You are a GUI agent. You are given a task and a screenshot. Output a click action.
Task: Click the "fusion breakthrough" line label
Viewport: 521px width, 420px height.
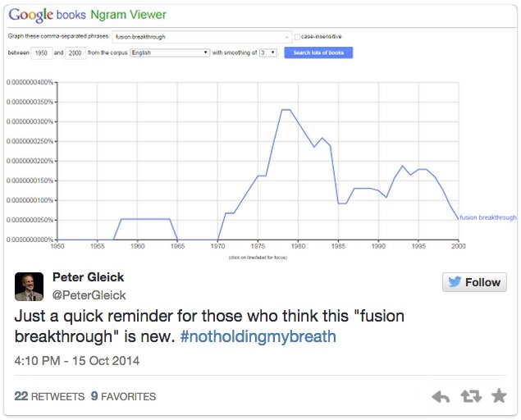click(x=488, y=217)
